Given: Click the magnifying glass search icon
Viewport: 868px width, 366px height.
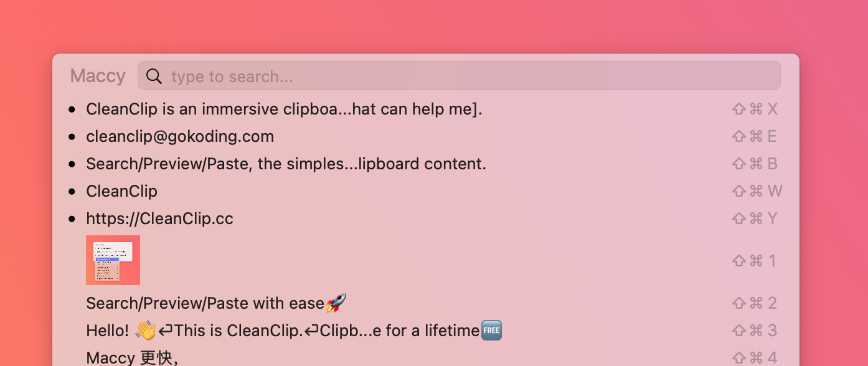Looking at the screenshot, I should click(x=153, y=76).
